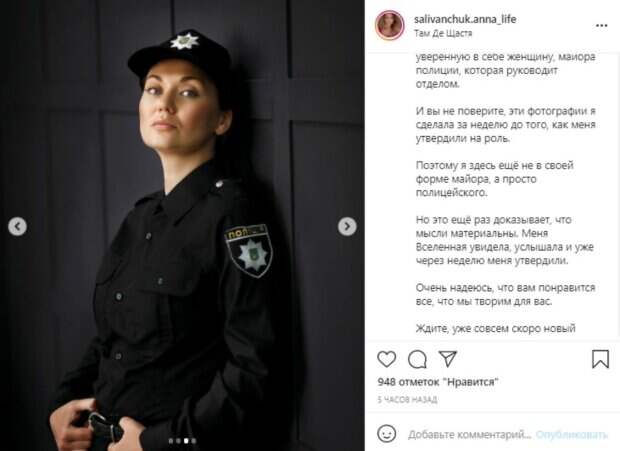Screen dimensions: 620x451
Task: Save the post with the bookmark icon
Action: click(x=600, y=359)
